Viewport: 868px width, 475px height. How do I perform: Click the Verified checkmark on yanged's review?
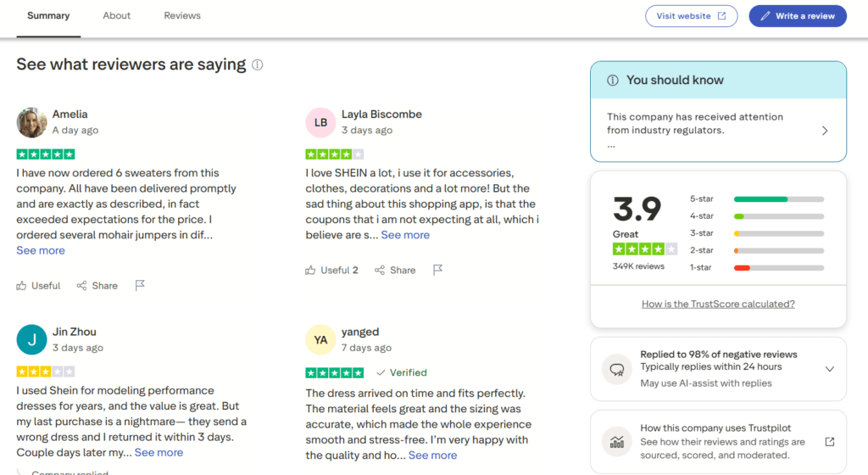click(381, 372)
